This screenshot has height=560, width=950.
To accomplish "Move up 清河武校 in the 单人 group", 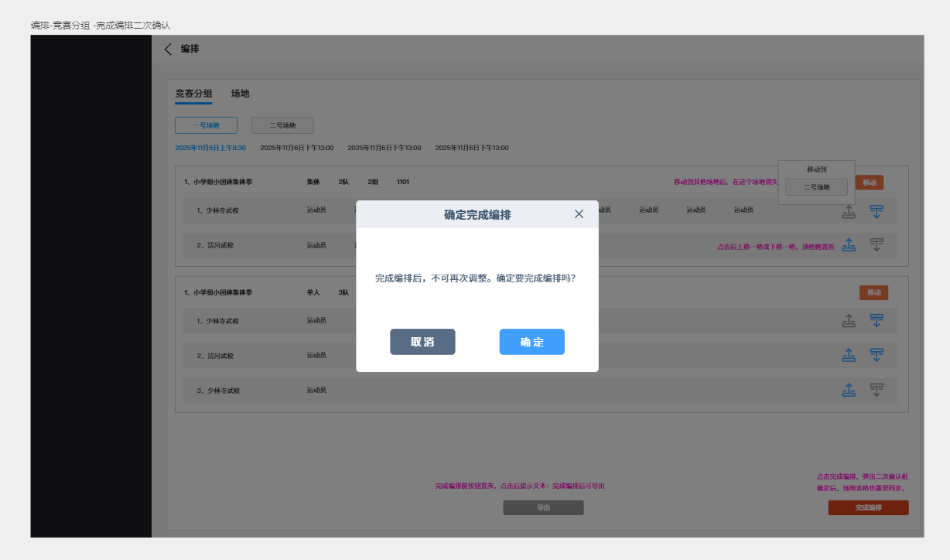I will (x=849, y=355).
